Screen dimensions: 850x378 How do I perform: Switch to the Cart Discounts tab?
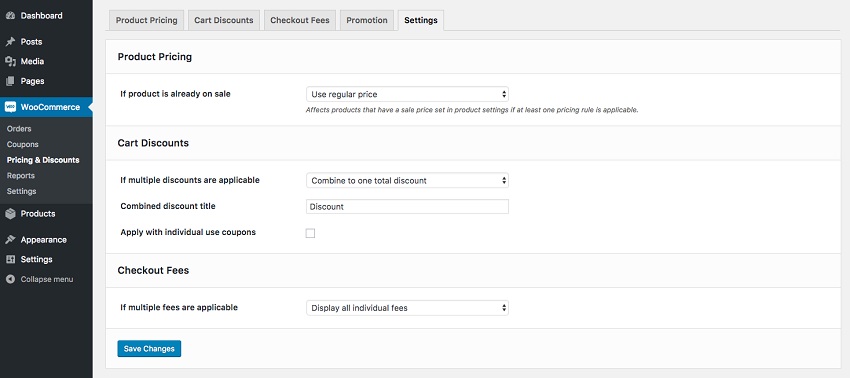(224, 20)
